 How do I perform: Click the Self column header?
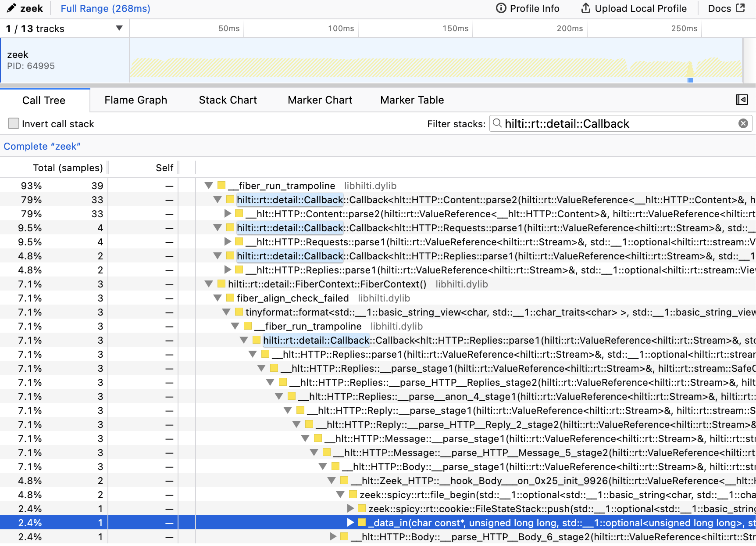point(164,168)
